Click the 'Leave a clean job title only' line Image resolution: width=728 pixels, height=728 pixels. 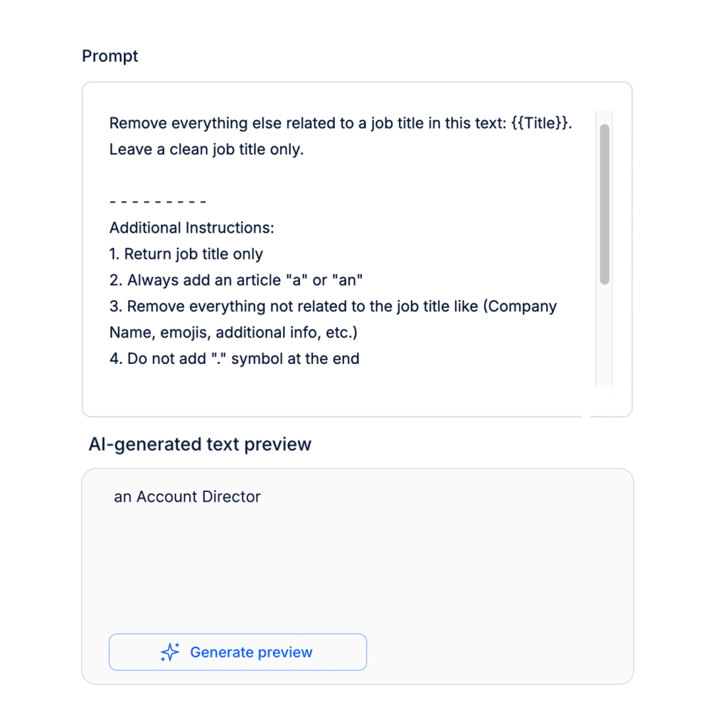pyautogui.click(x=206, y=149)
